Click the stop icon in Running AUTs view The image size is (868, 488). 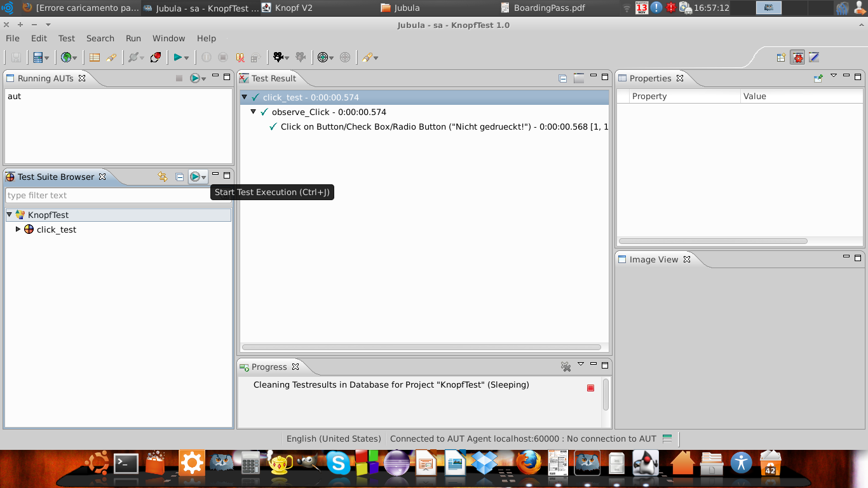[x=179, y=78]
